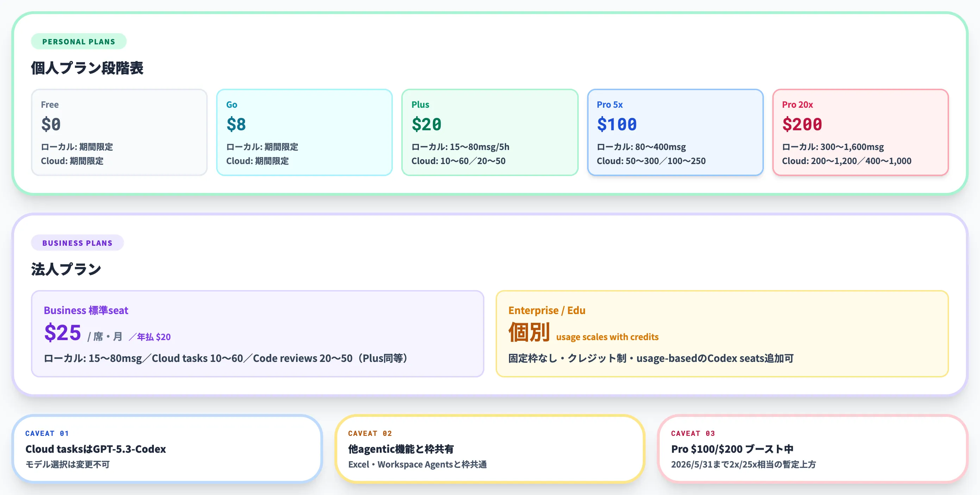Click the $8 price
Image resolution: width=980 pixels, height=495 pixels.
236,124
